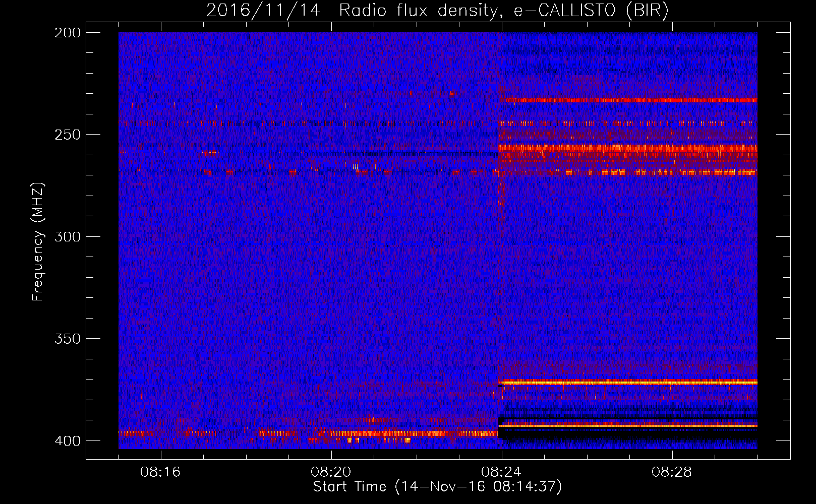
Task: Click the 'Start Time (14-Nov-16 08:14:37)' label
Action: click(x=437, y=487)
